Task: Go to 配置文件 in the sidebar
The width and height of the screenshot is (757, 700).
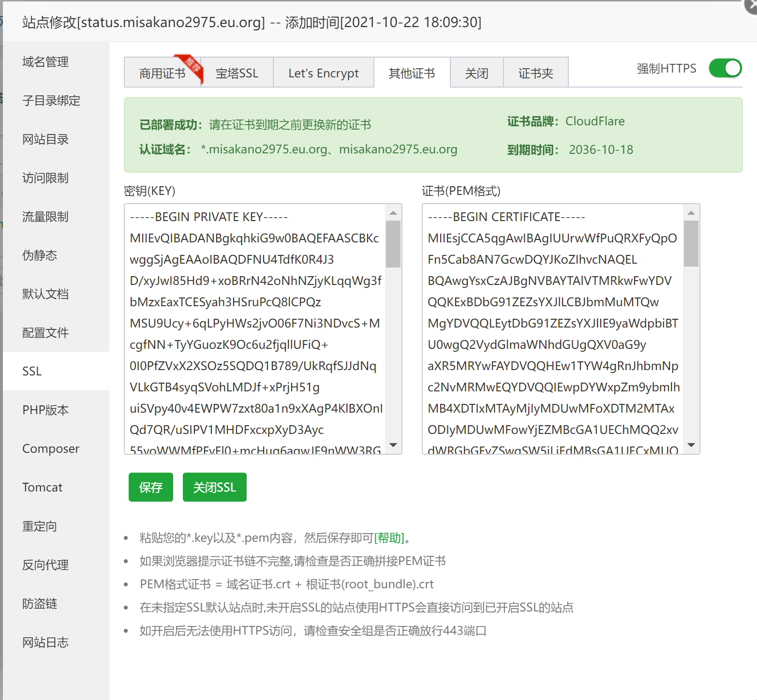Action: (45, 333)
